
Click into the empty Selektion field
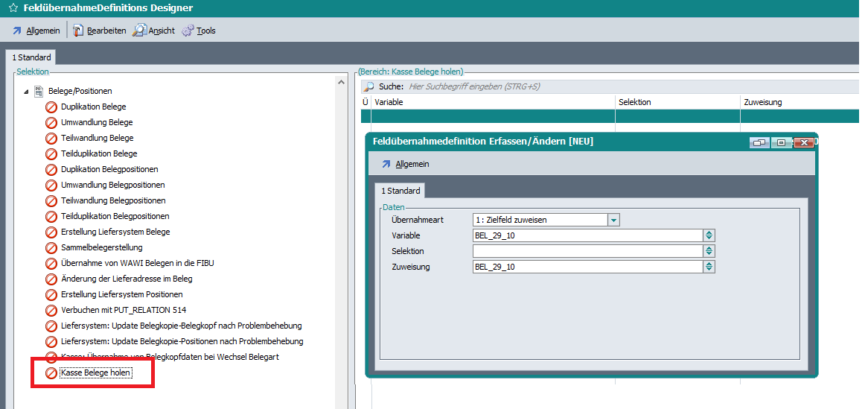[587, 251]
